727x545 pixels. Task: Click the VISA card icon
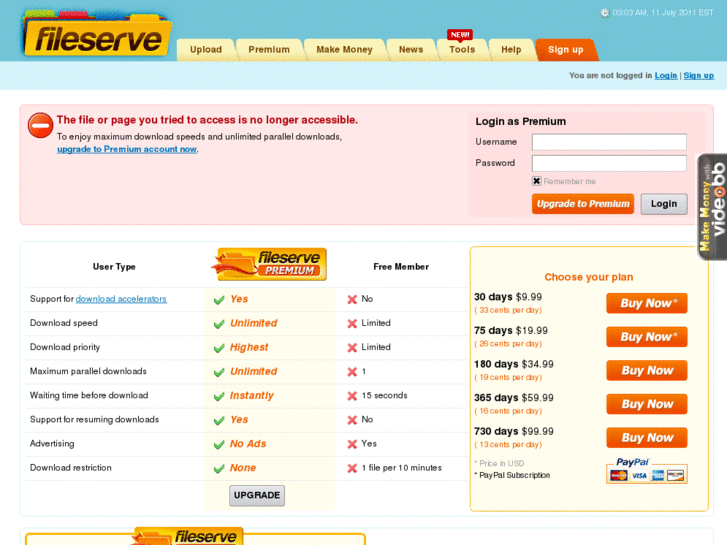click(639, 475)
